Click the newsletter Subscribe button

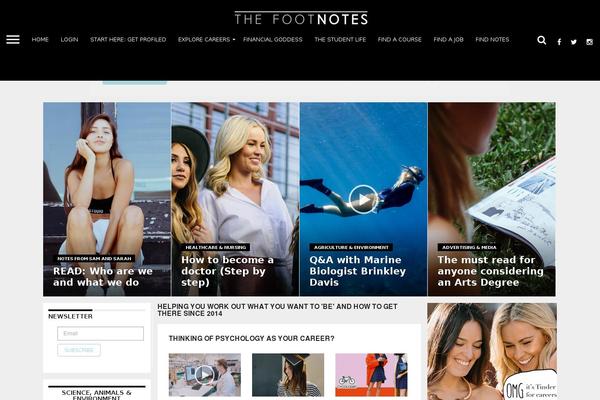coord(79,350)
